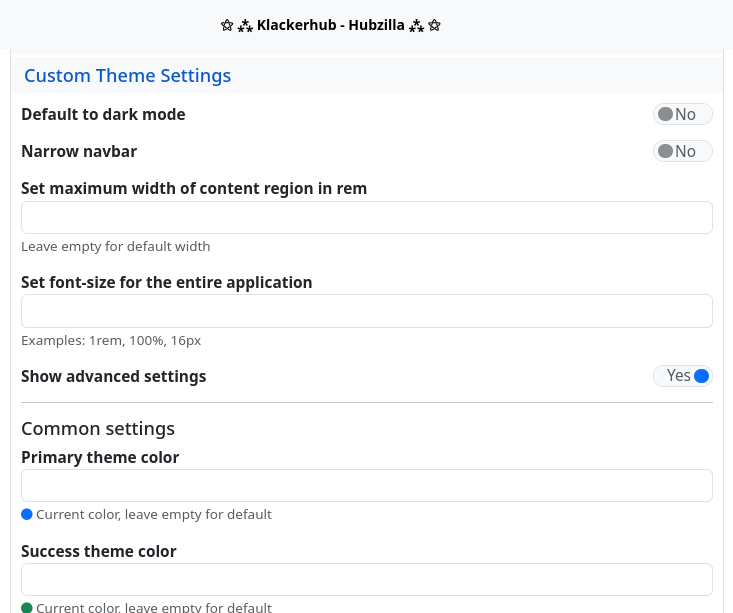Click the star symbols left of Klackerhub title

(236, 25)
